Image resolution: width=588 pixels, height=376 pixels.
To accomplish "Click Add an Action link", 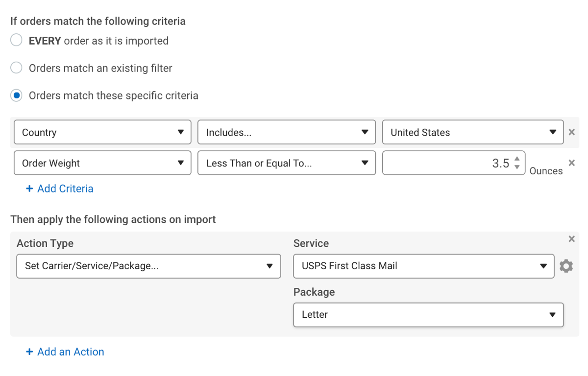I will click(65, 352).
